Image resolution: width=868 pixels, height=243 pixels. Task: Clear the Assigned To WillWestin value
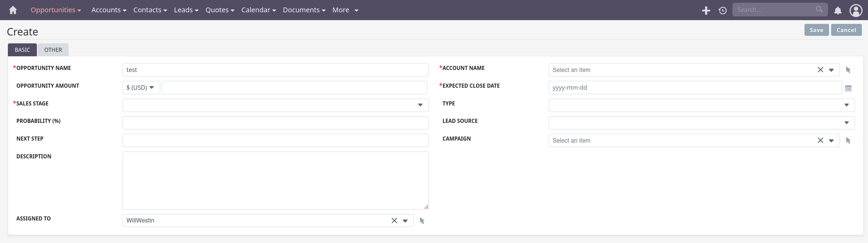point(394,220)
